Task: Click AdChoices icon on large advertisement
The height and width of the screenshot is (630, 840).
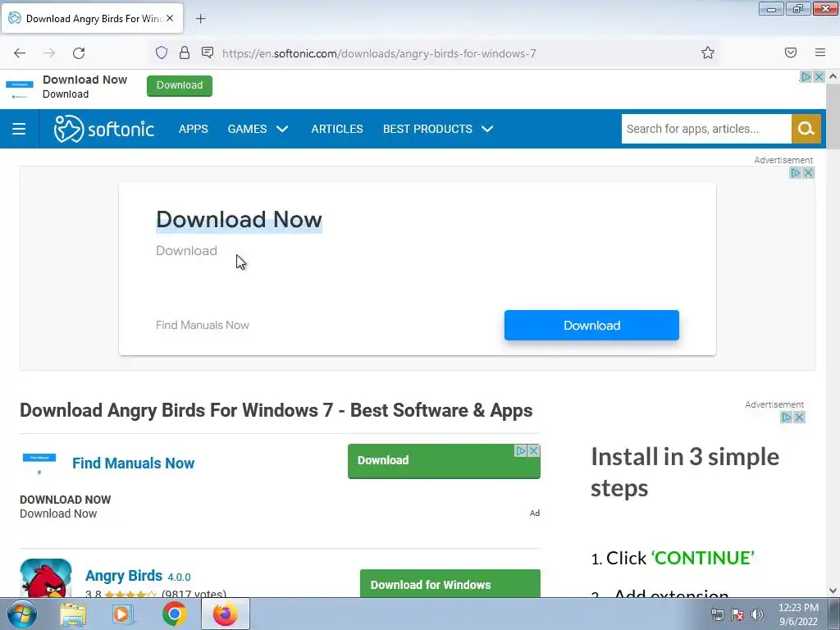Action: 796,173
